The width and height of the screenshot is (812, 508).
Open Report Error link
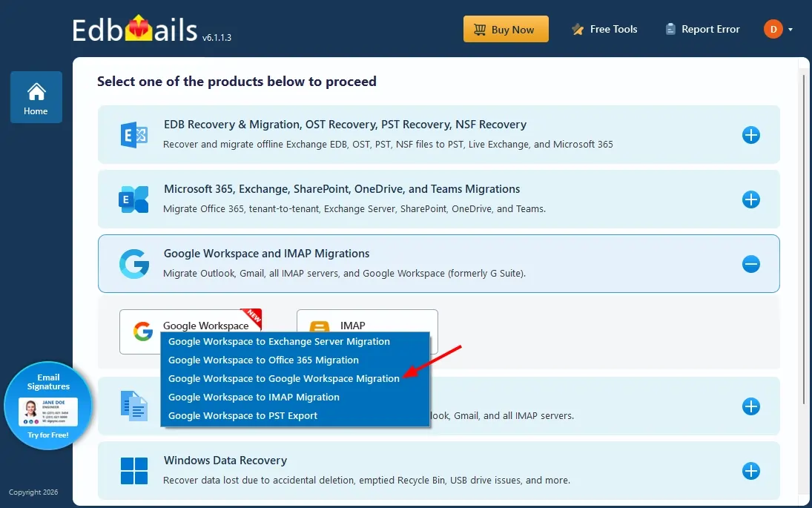point(702,30)
